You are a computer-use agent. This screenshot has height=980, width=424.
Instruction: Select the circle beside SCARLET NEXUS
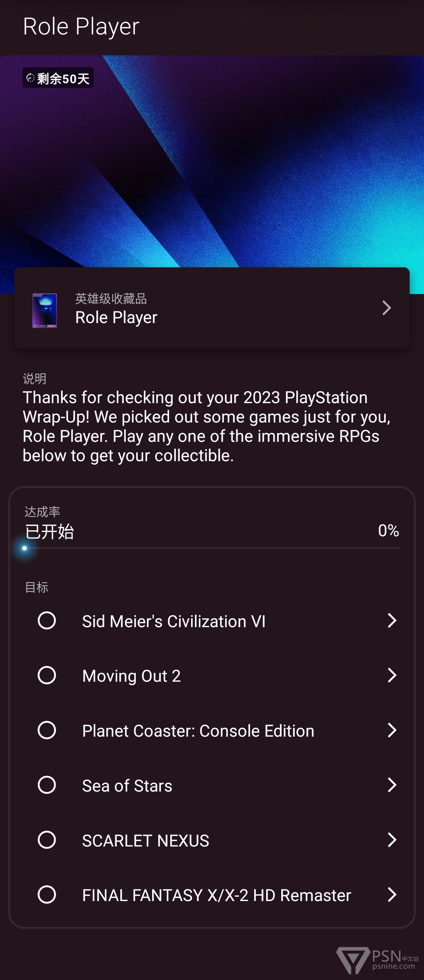pos(47,840)
